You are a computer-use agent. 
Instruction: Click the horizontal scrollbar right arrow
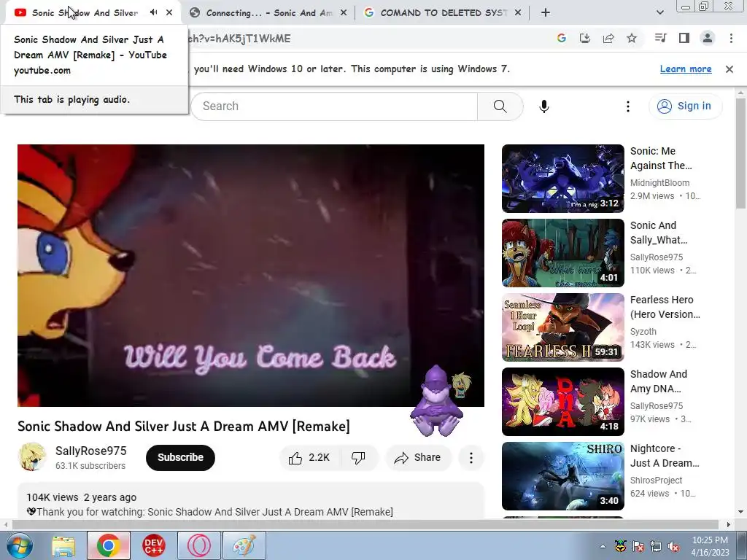[x=729, y=525]
